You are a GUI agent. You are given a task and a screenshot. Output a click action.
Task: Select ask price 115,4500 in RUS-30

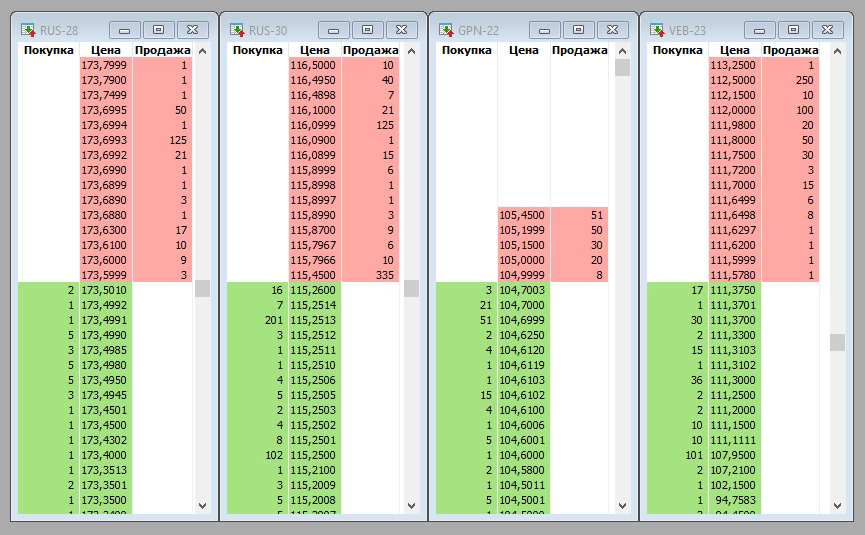(x=315, y=275)
